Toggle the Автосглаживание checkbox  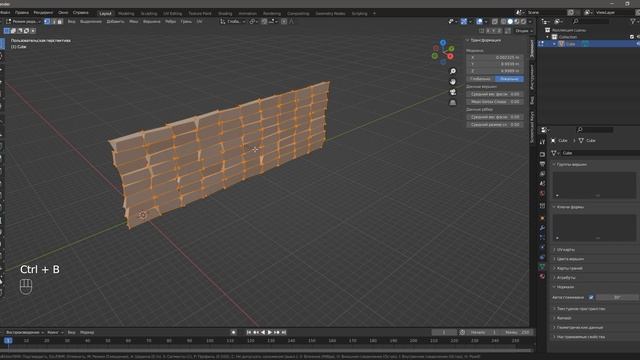591,297
